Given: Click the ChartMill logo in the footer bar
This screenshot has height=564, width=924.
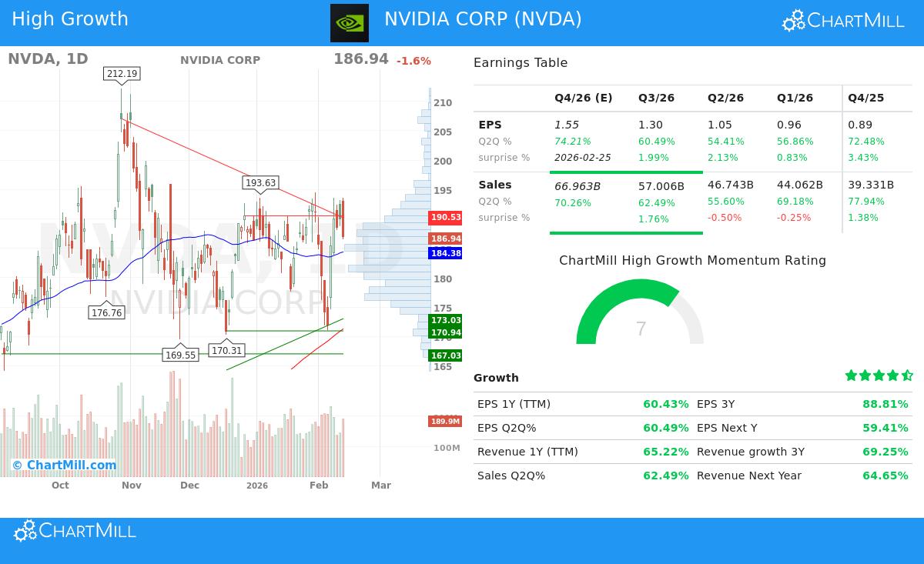Looking at the screenshot, I should (74, 530).
